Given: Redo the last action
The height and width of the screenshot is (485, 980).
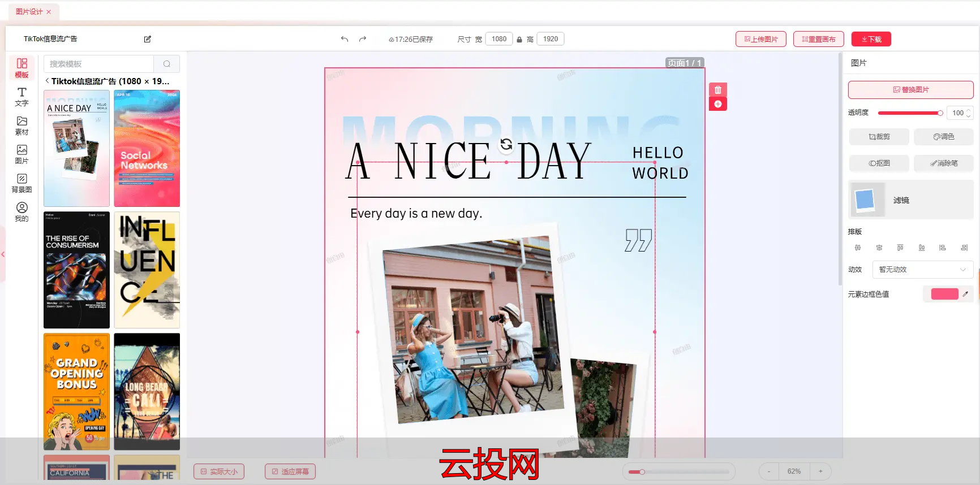Looking at the screenshot, I should click(363, 39).
